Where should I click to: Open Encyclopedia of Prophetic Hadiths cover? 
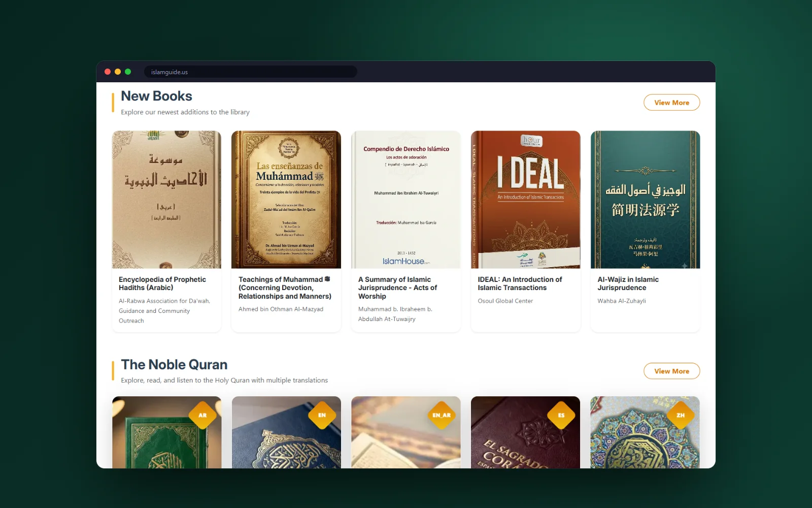tap(166, 200)
